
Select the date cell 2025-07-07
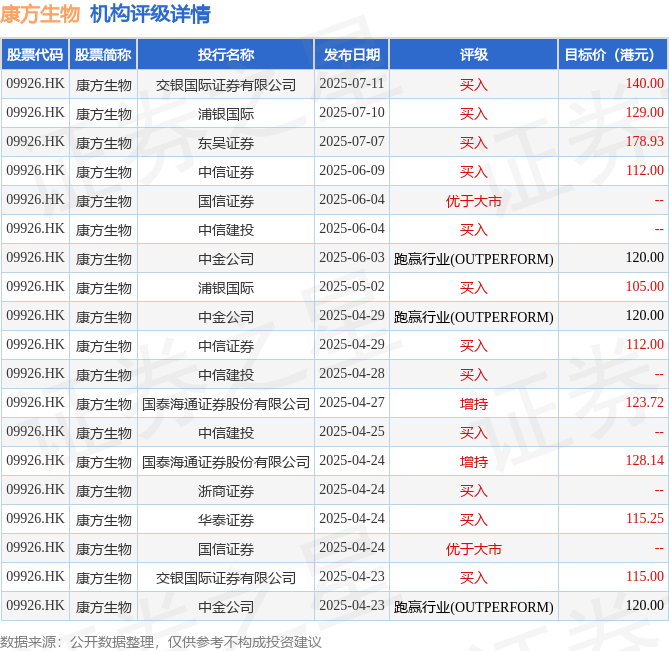coord(352,142)
